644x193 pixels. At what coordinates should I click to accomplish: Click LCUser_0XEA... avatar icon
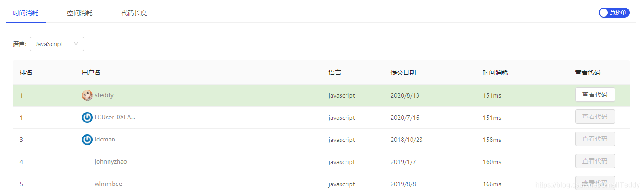click(x=87, y=118)
